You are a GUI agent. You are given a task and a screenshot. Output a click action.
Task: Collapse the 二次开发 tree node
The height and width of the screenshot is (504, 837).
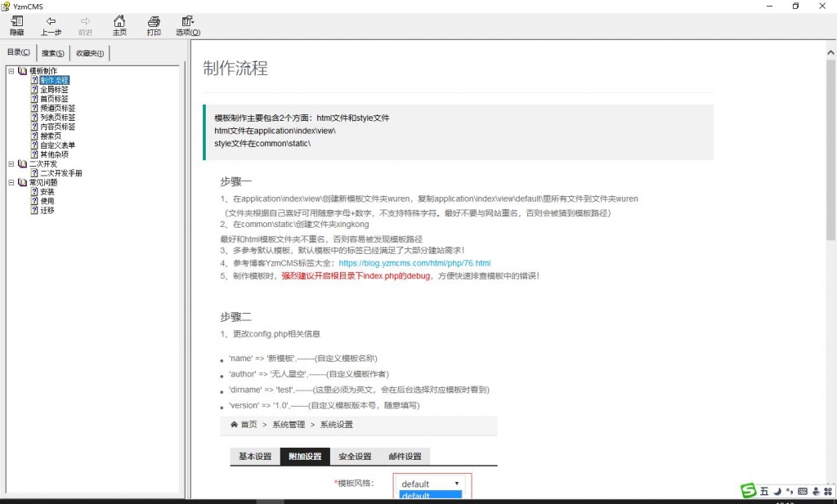pyautogui.click(x=11, y=163)
